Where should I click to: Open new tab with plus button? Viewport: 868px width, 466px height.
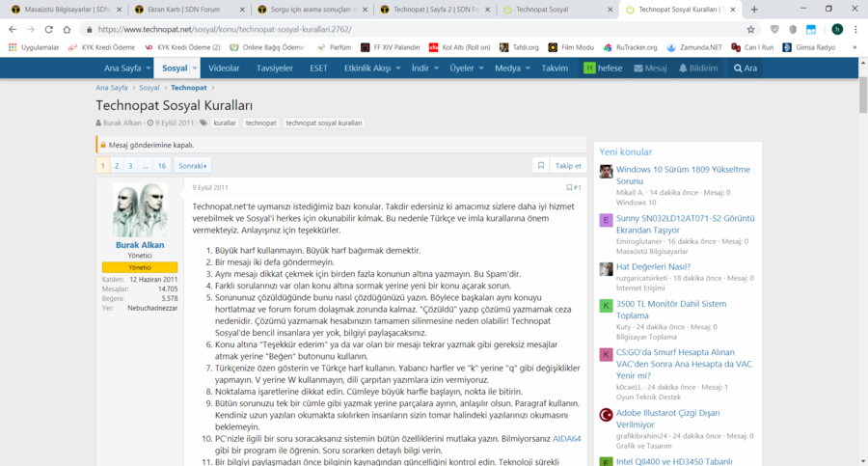pyautogui.click(x=754, y=10)
